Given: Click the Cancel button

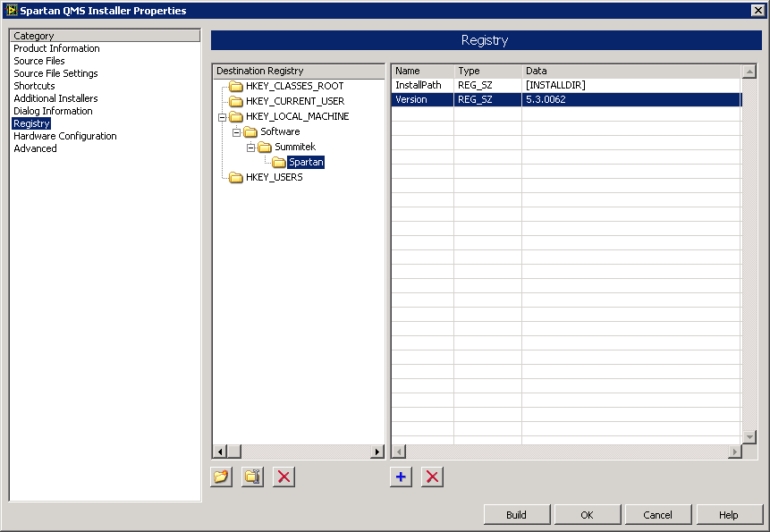Looking at the screenshot, I should coord(658,514).
